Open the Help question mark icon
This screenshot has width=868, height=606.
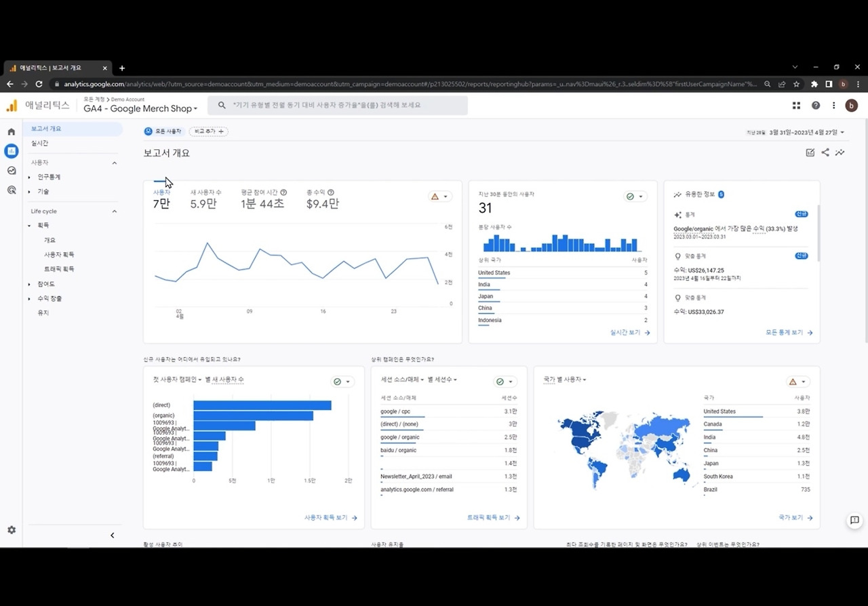click(816, 105)
